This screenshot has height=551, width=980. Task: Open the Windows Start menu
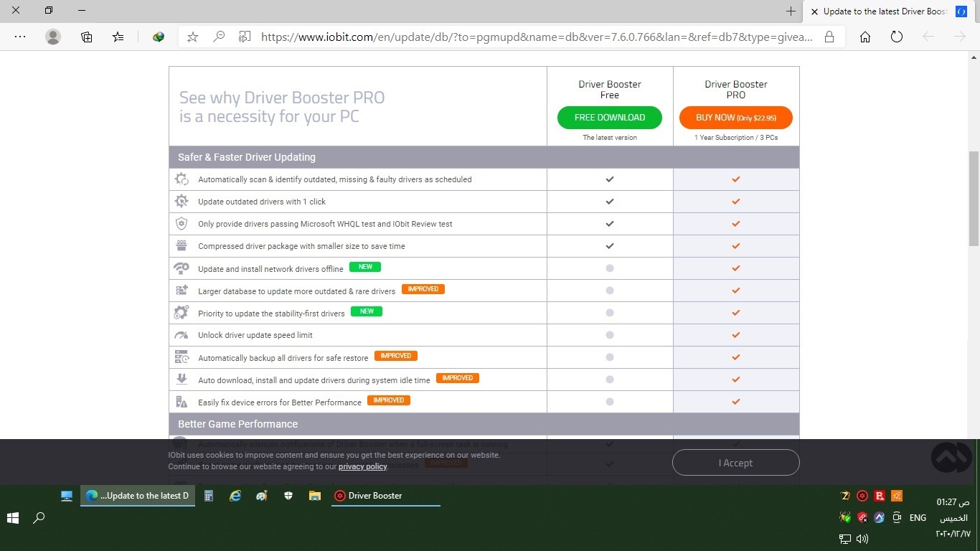[x=13, y=517]
